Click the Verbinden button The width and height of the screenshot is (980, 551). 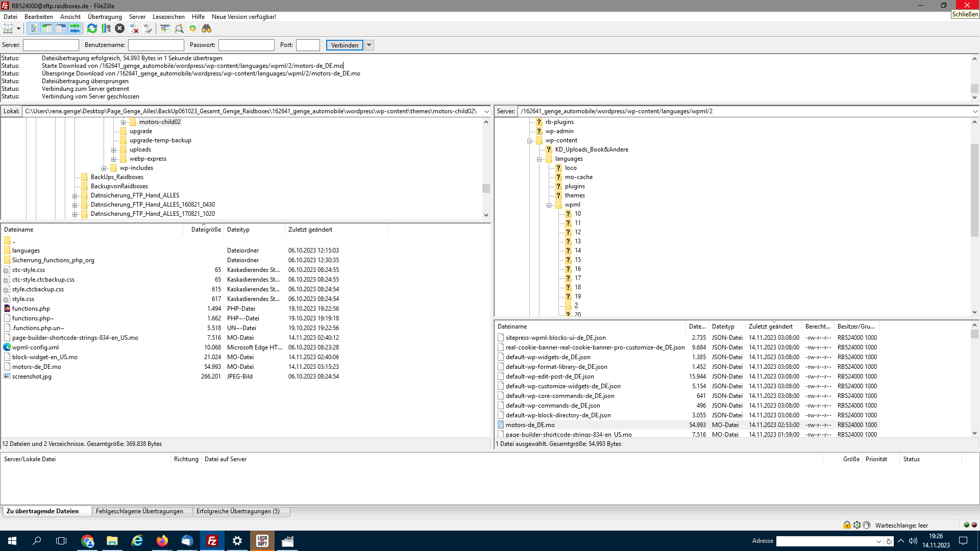pos(345,45)
